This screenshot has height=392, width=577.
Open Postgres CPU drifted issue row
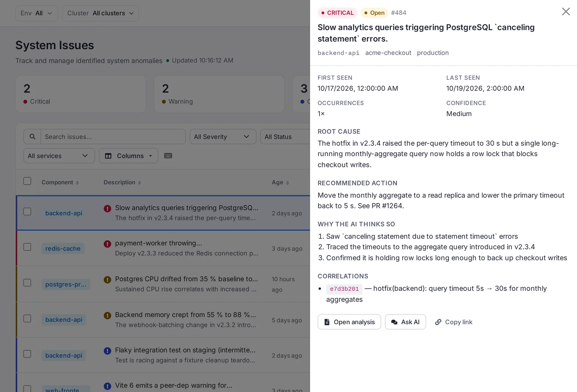coord(163,284)
